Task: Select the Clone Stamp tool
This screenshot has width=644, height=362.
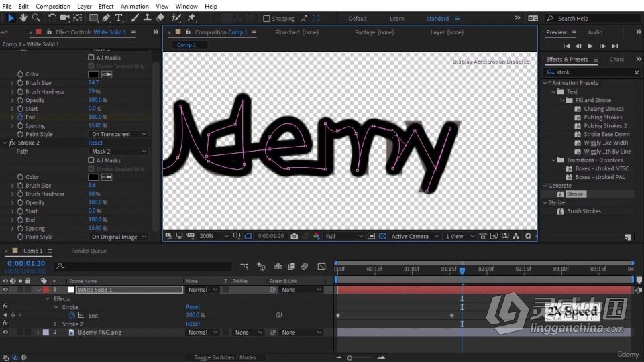Action: click(x=148, y=17)
